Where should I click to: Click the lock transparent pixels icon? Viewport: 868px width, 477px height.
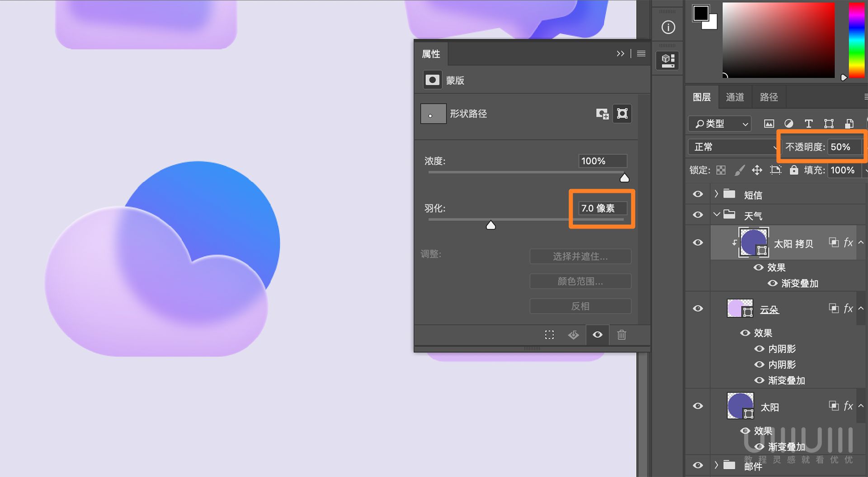[721, 170]
